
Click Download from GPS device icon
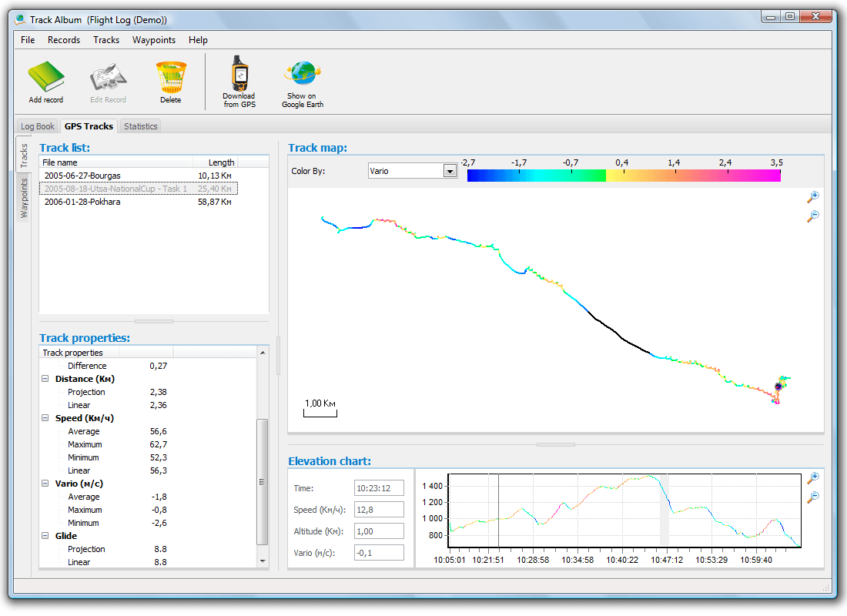[x=239, y=73]
